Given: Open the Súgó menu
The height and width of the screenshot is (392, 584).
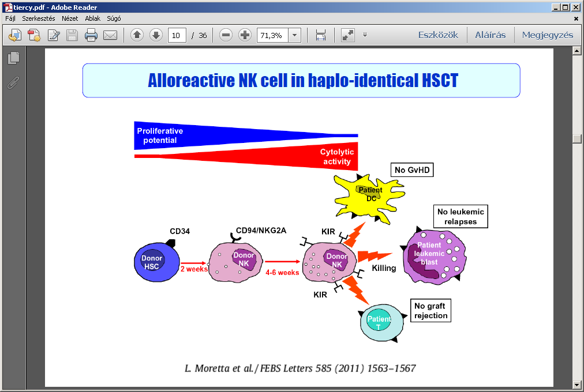Looking at the screenshot, I should [114, 18].
